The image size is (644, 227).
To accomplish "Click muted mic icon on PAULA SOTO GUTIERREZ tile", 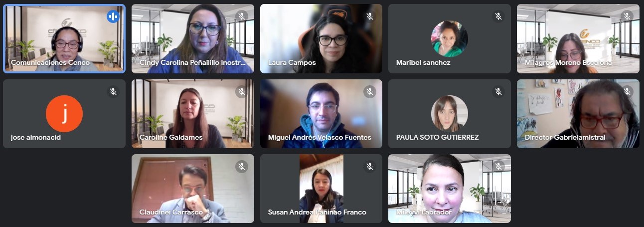I will pyautogui.click(x=498, y=92).
